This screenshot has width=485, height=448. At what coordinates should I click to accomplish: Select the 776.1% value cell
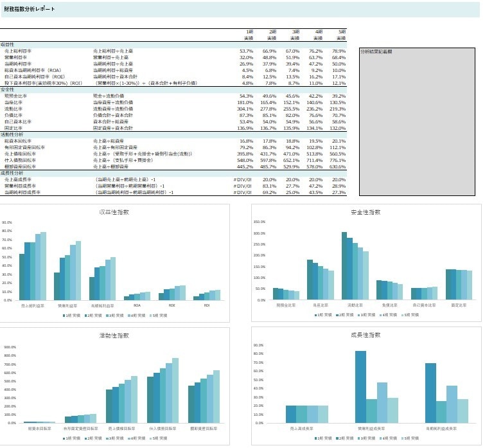337,160
